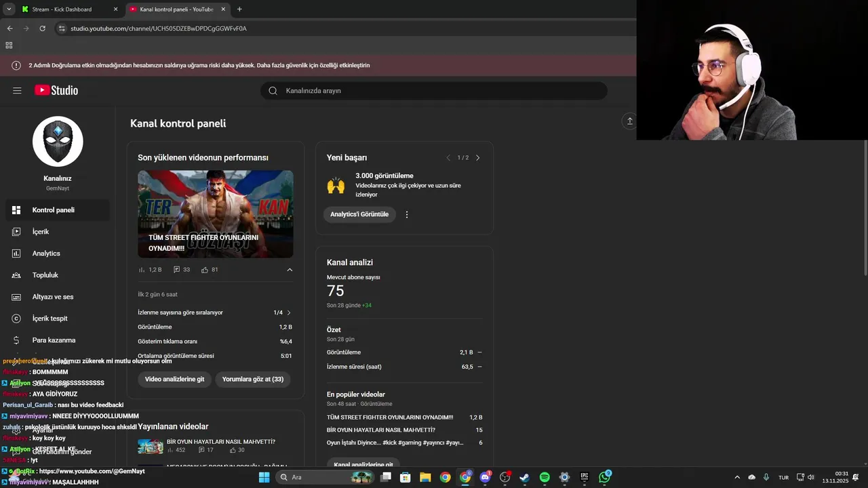The height and width of the screenshot is (488, 868).
Task: Open İçerik tespit in the sidebar
Action: point(58,319)
